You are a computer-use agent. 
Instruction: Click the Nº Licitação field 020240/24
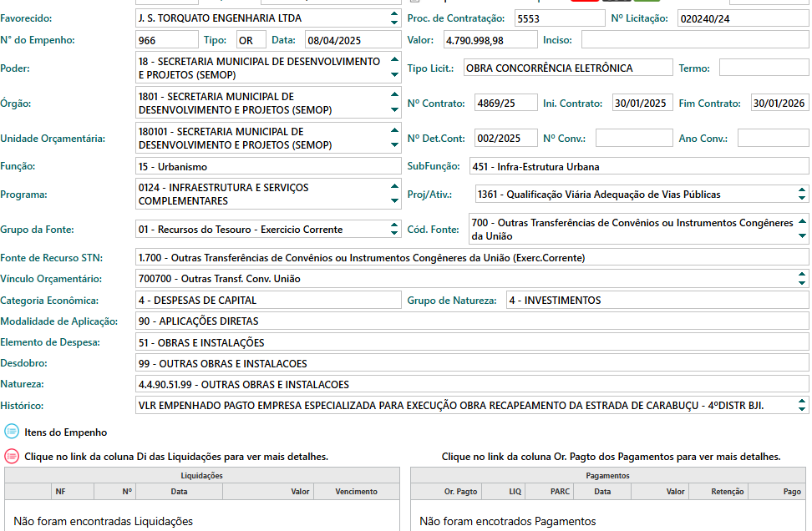click(x=743, y=18)
